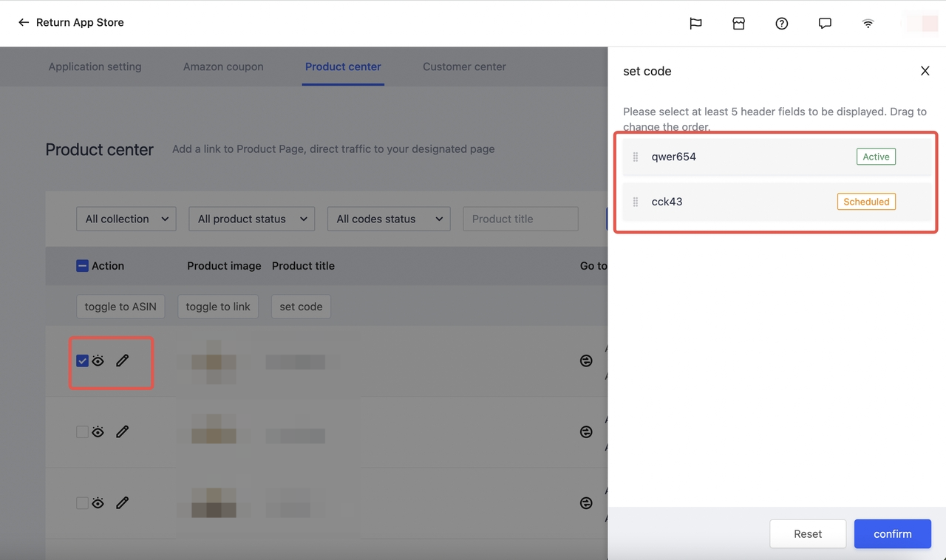Viewport: 946px width, 560px height.
Task: Check the third product row checkbox
Action: [x=82, y=502]
